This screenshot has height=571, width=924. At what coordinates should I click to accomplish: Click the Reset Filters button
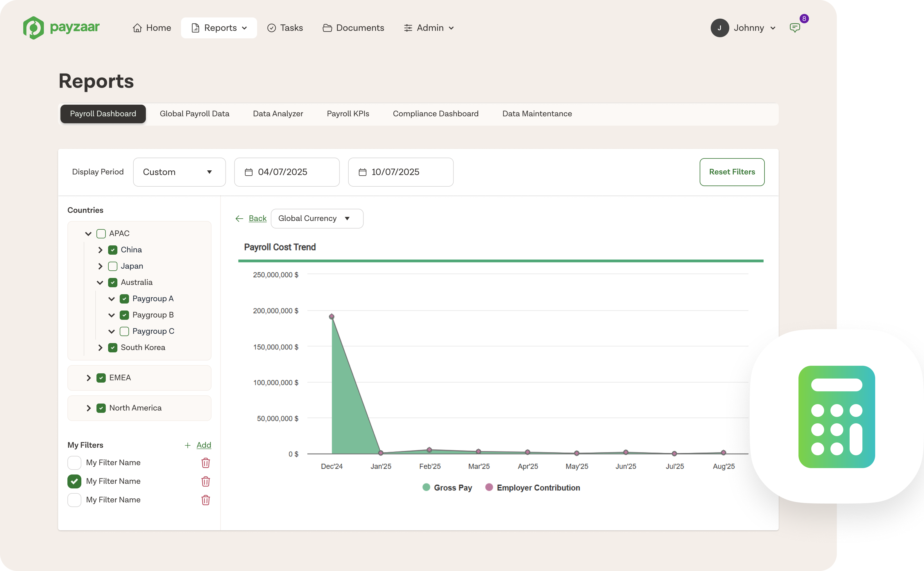pyautogui.click(x=732, y=172)
